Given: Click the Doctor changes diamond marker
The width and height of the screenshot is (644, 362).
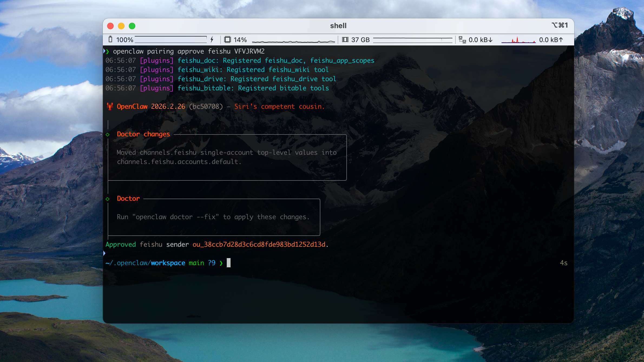Looking at the screenshot, I should coord(108,134).
